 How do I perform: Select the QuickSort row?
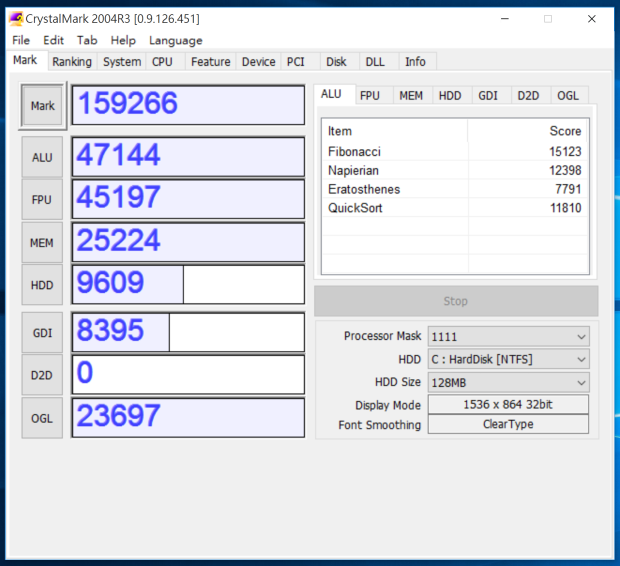point(455,208)
